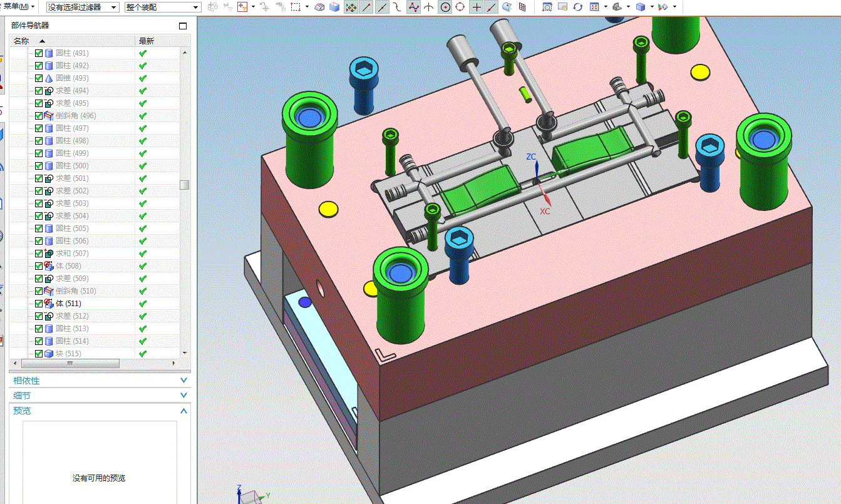Toggle the quadrant point snap icon
The height and width of the screenshot is (504, 841).
(x=460, y=7)
